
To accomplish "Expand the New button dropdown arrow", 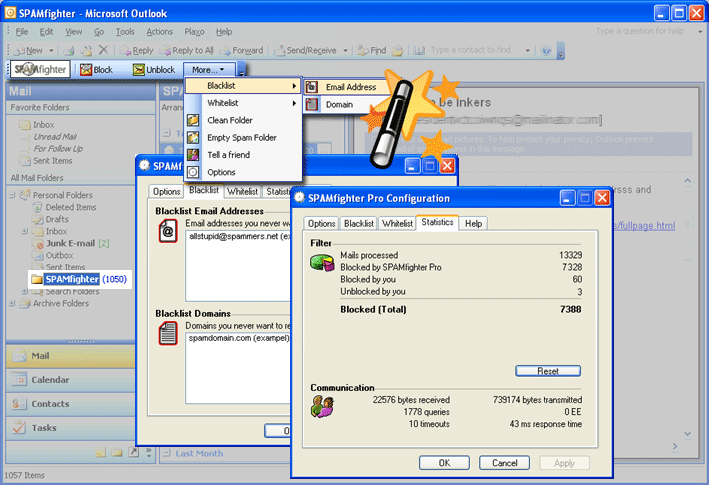I will 51,50.
